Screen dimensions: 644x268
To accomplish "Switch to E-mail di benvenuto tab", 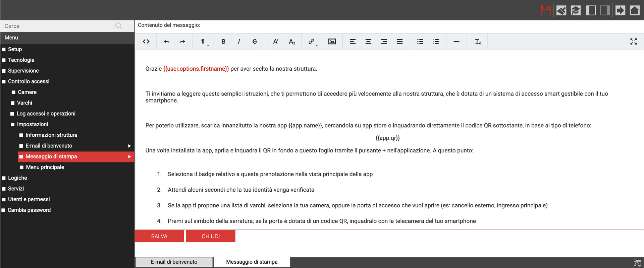I will pyautogui.click(x=174, y=262).
